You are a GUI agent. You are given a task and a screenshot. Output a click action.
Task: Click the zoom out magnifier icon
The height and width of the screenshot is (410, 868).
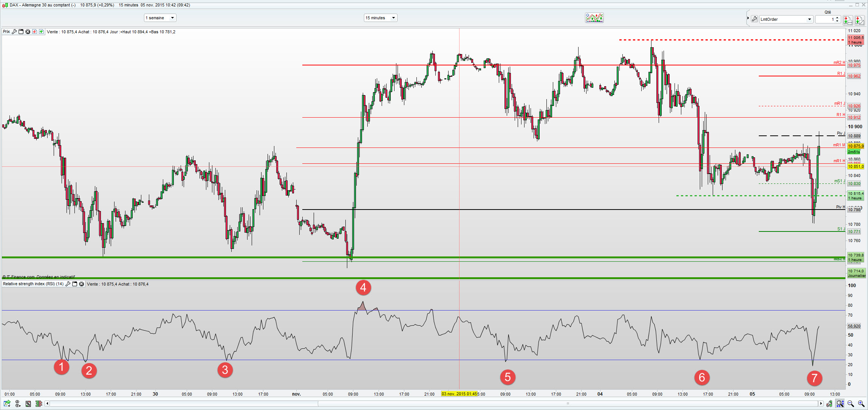tap(851, 404)
